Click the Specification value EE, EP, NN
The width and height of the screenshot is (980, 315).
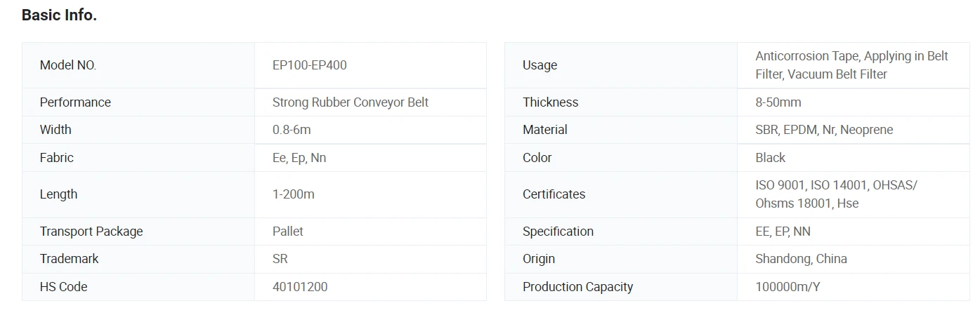pyautogui.click(x=783, y=232)
